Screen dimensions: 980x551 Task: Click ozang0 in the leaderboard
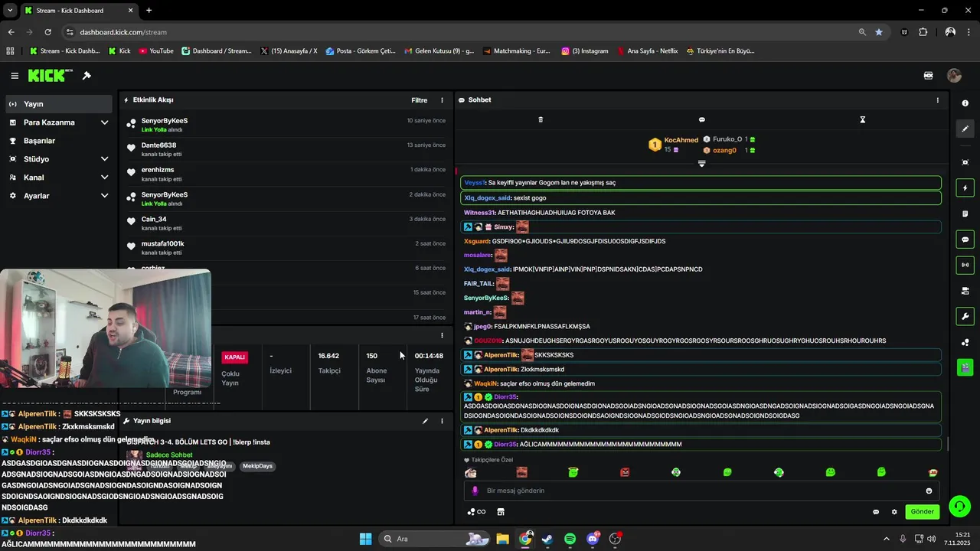(724, 151)
